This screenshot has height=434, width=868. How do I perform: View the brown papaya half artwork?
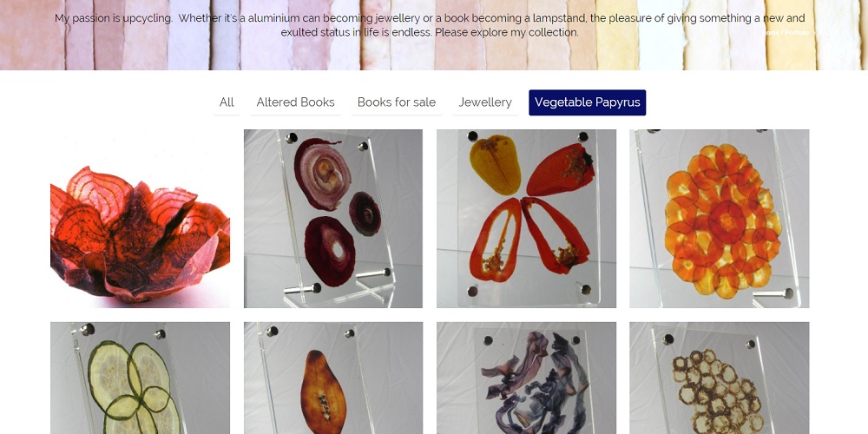pyautogui.click(x=333, y=378)
